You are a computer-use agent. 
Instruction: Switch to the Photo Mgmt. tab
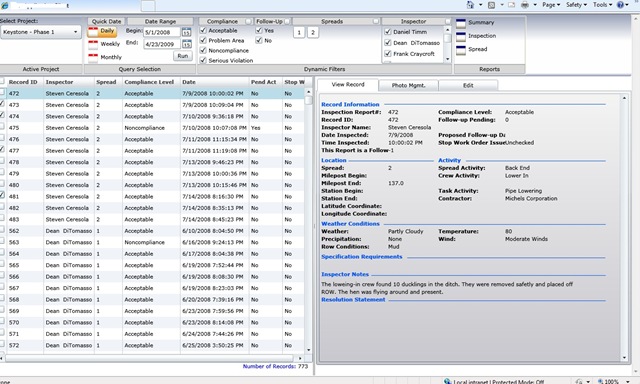408,85
